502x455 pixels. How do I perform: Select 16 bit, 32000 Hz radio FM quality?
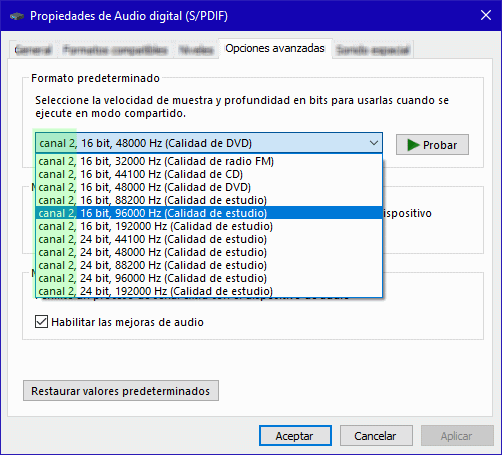point(209,161)
